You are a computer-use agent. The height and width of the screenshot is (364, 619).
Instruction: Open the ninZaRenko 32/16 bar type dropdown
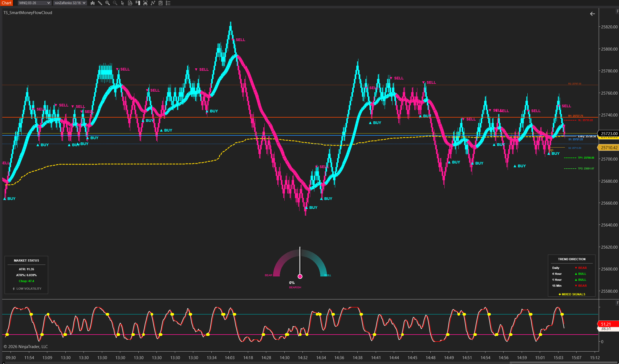(x=70, y=3)
